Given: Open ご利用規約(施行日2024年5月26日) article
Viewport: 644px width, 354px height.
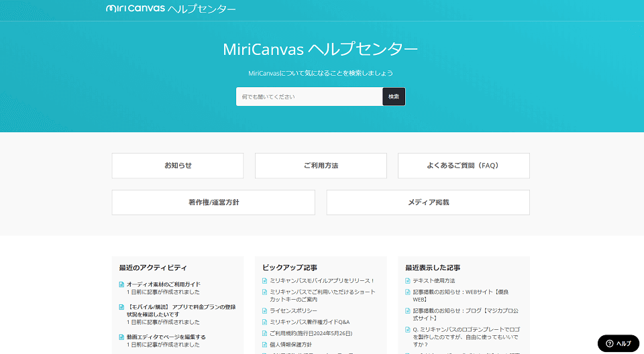Looking at the screenshot, I should coord(311,333).
